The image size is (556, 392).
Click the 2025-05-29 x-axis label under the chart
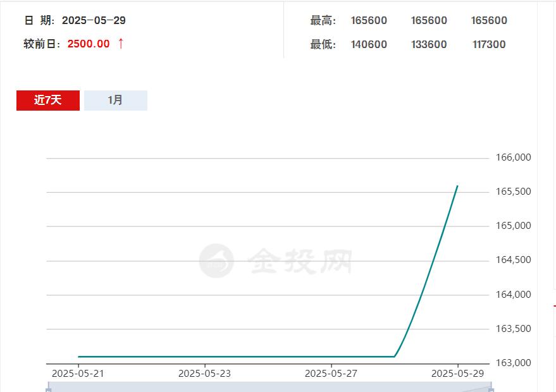457,374
